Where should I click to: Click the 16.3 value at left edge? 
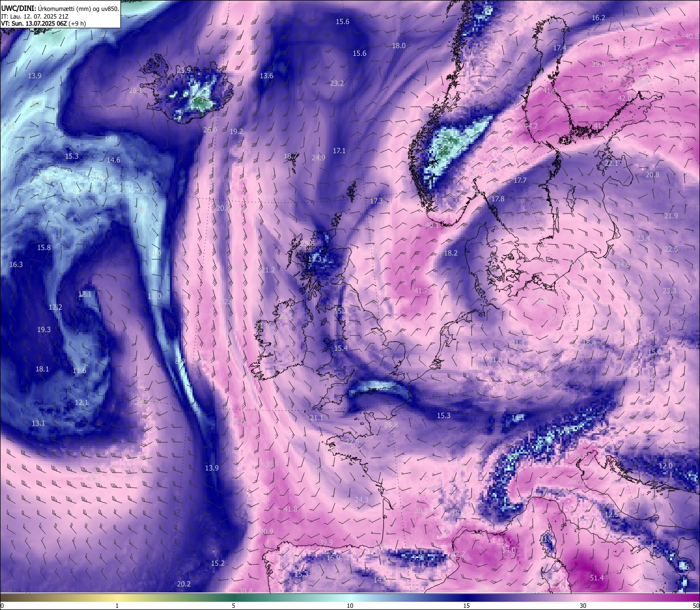[x=16, y=265]
